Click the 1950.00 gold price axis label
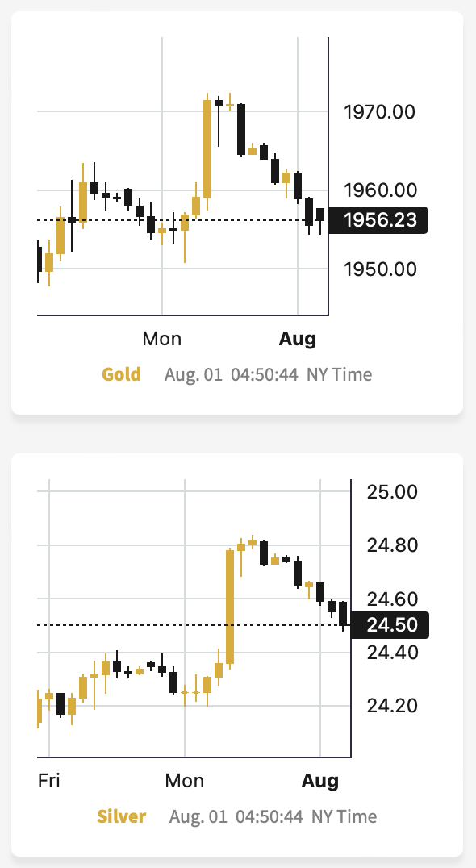 click(380, 269)
